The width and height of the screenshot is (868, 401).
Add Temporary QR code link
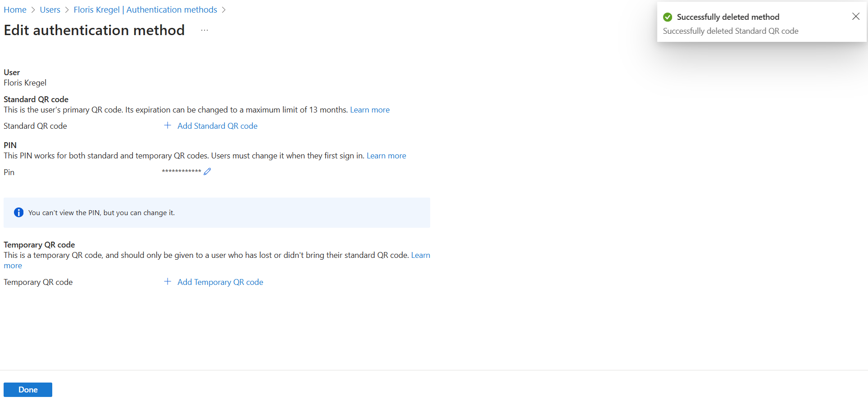pos(220,282)
